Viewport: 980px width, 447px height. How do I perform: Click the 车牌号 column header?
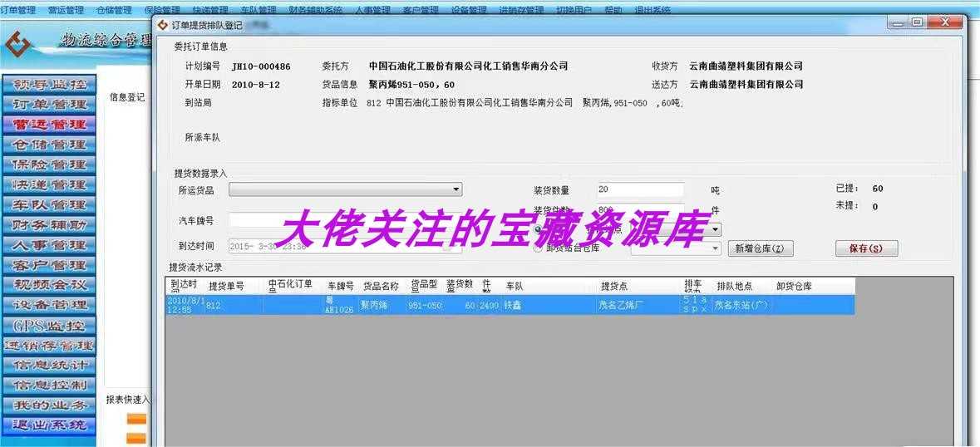coord(342,286)
